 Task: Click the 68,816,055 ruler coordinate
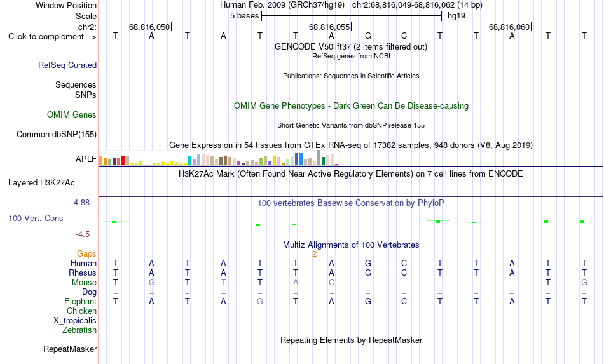329,27
